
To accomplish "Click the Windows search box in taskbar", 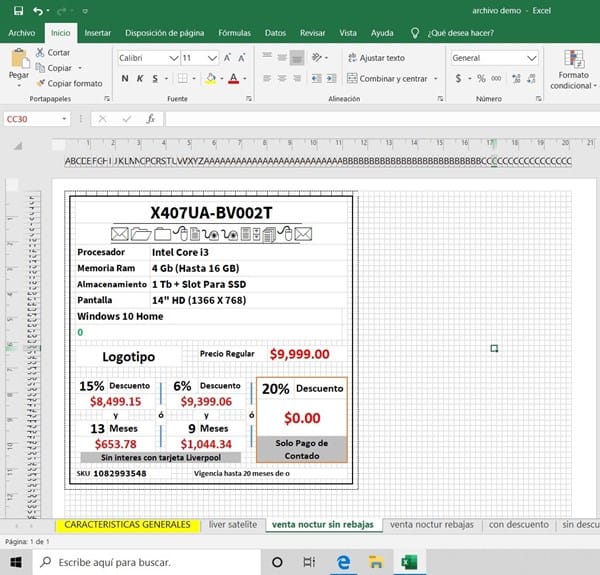I will point(140,562).
